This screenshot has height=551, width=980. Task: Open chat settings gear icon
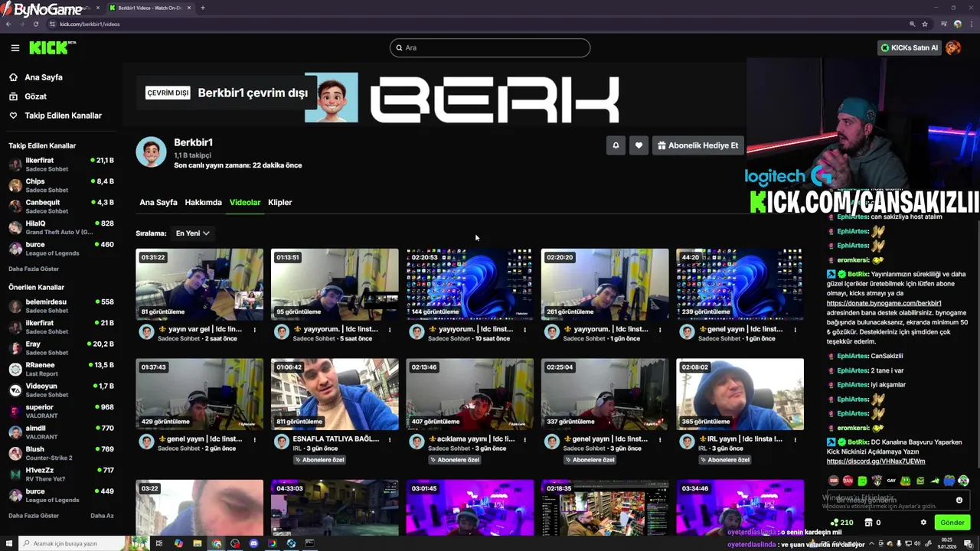[923, 523]
